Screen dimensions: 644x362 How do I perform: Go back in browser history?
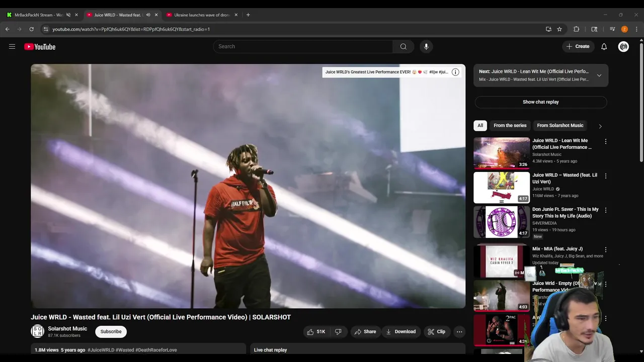click(x=8, y=29)
